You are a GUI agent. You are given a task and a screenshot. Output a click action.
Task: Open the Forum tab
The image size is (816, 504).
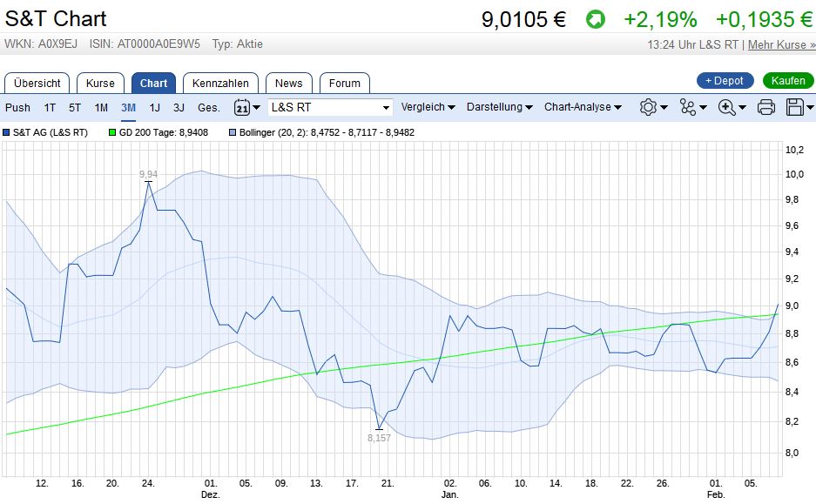(x=345, y=83)
